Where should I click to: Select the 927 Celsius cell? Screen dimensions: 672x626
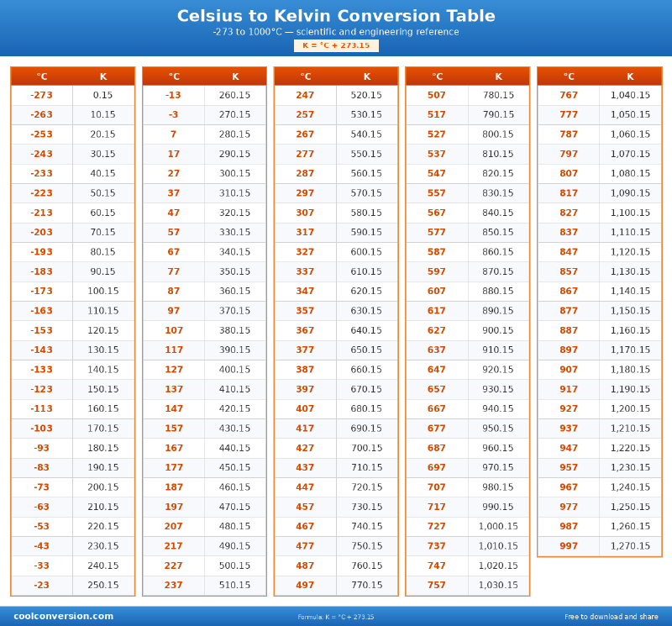(569, 408)
